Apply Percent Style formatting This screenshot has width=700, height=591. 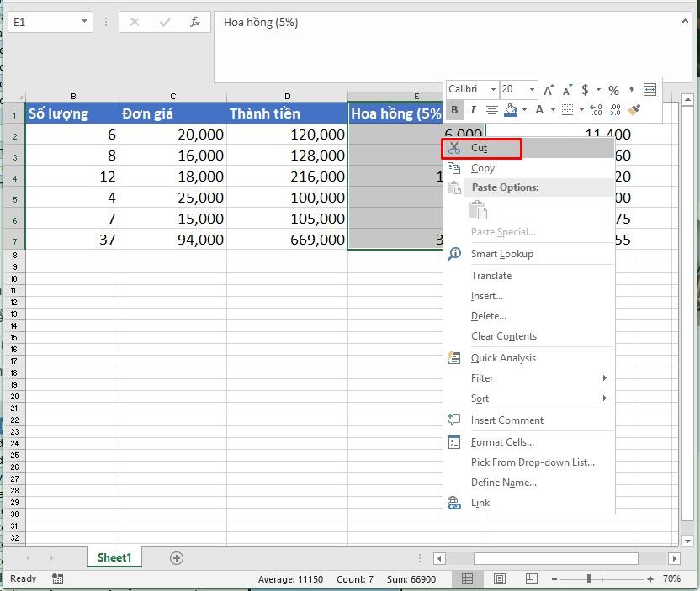pos(614,88)
